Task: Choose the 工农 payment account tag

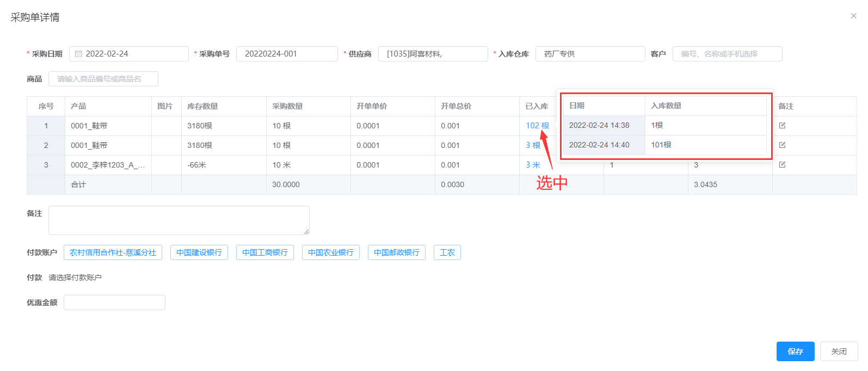Action: pos(447,252)
